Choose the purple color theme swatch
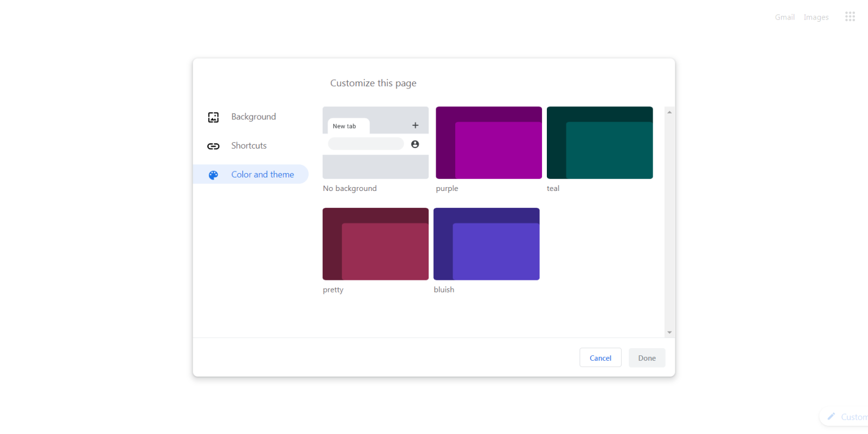 [488, 143]
